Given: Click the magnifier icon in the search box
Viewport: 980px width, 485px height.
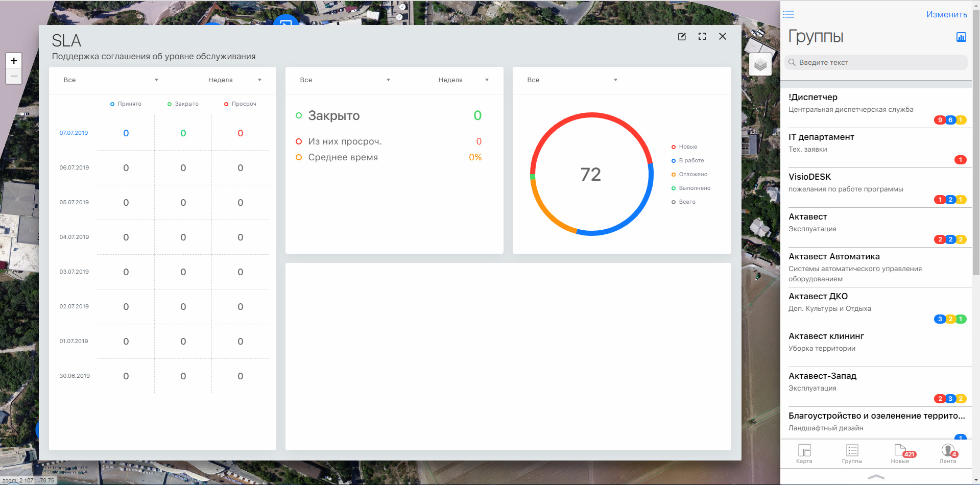Looking at the screenshot, I should [x=792, y=62].
